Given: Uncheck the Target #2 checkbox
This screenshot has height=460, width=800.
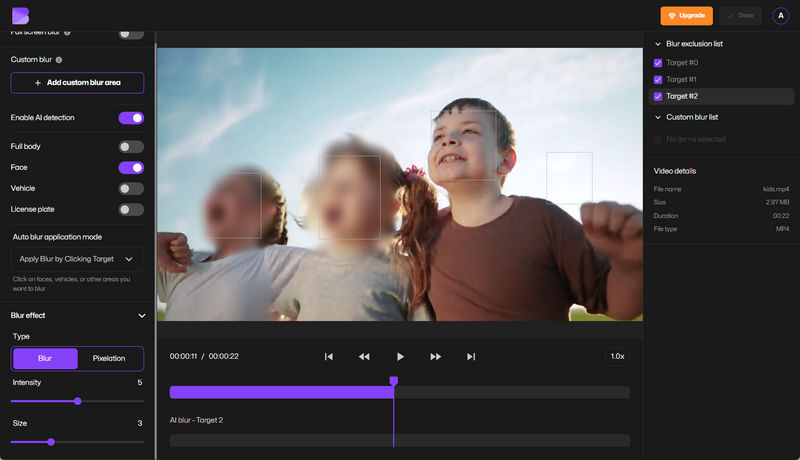Looking at the screenshot, I should pyautogui.click(x=658, y=96).
